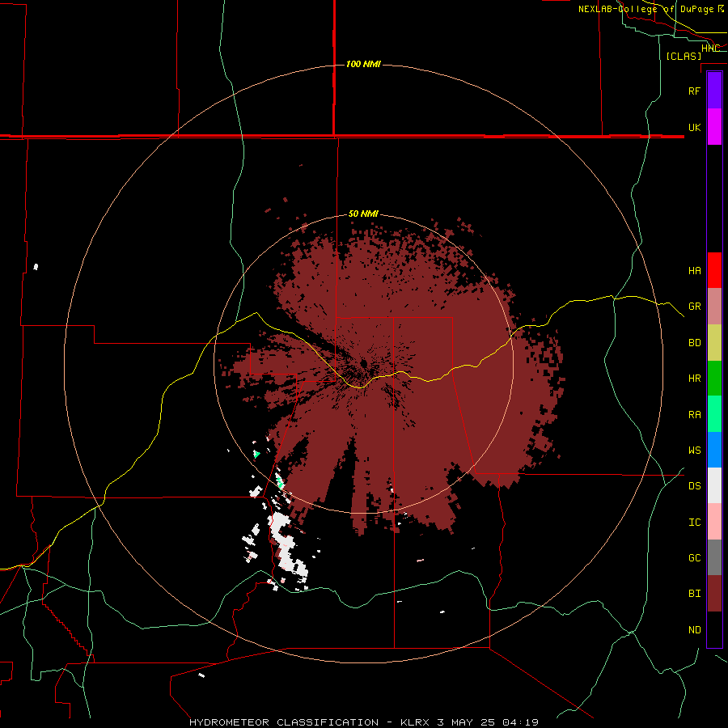Screen dimensions: 728x728
Task: Click the 3 MAY 25 date text
Action: pyautogui.click(x=466, y=722)
